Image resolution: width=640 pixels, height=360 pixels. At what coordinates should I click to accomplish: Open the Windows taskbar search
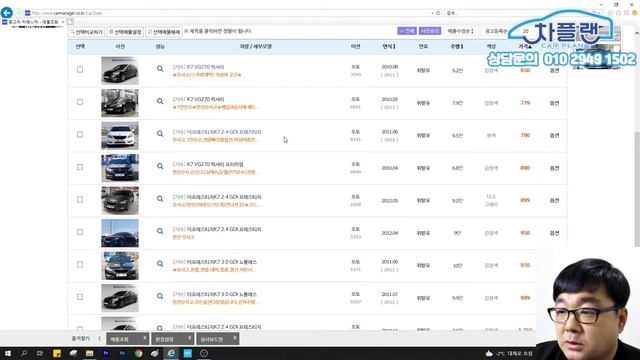point(24,353)
